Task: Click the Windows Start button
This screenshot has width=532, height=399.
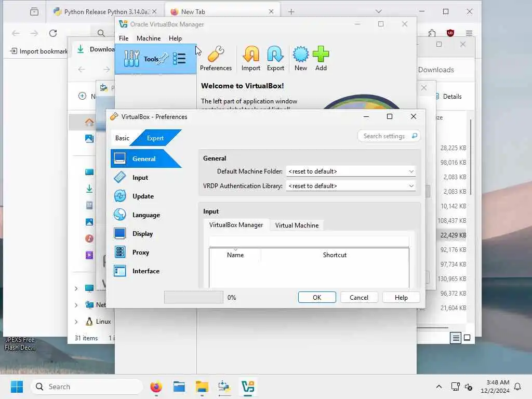Action: coord(17,387)
